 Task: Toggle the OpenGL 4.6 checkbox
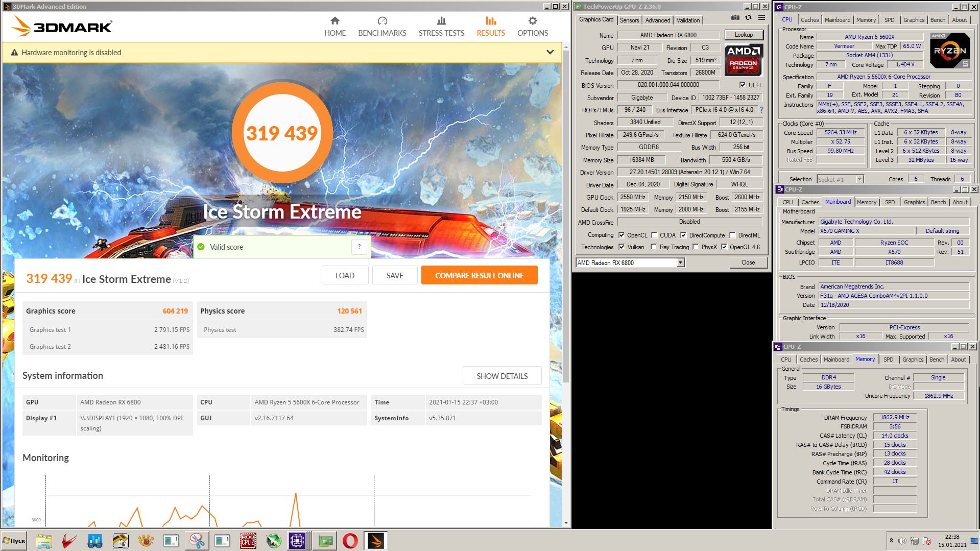[x=724, y=247]
